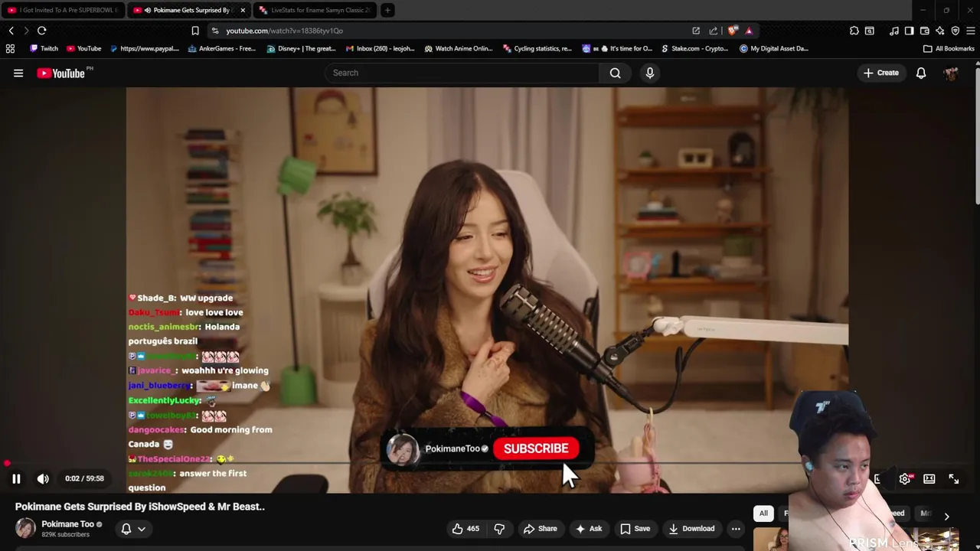The width and height of the screenshot is (980, 551).
Task: Download the video
Action: point(691,529)
